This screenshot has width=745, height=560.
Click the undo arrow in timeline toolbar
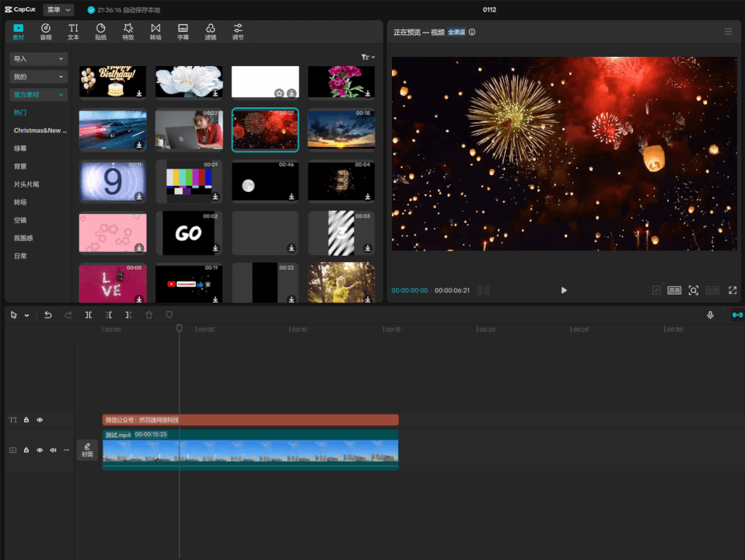pos(47,315)
